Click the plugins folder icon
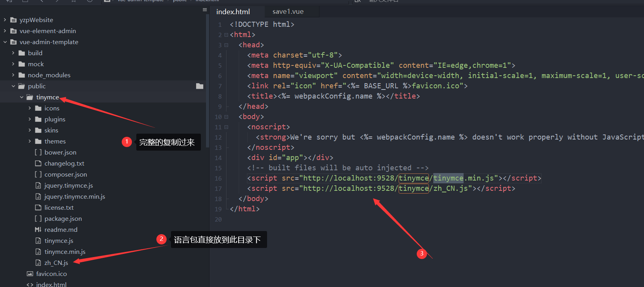This screenshot has width=644, height=287. (x=38, y=119)
